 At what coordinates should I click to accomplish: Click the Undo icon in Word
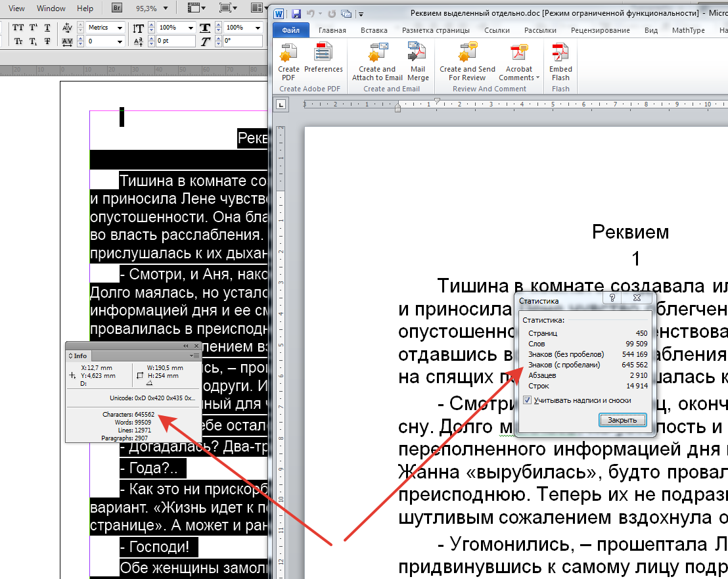pos(311,14)
